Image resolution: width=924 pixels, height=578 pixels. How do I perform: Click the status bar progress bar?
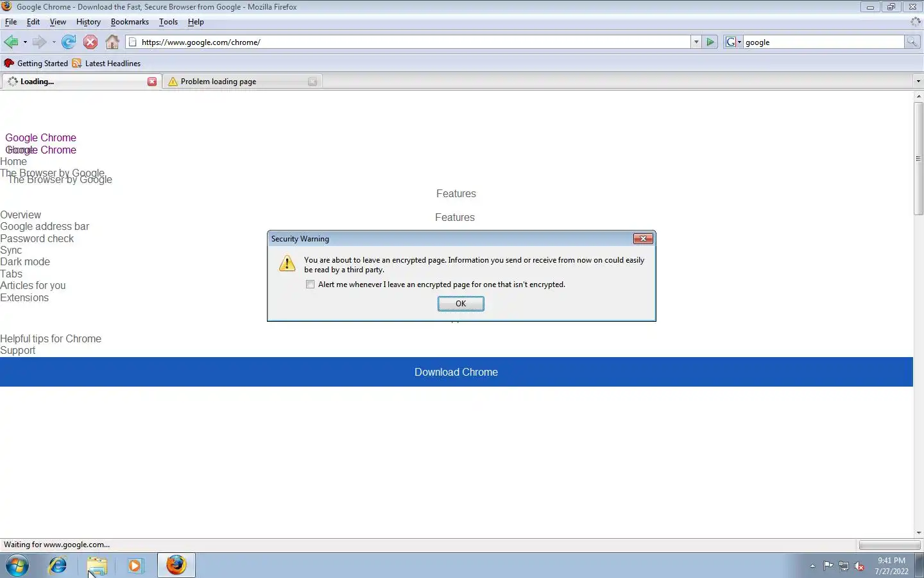coord(889,545)
